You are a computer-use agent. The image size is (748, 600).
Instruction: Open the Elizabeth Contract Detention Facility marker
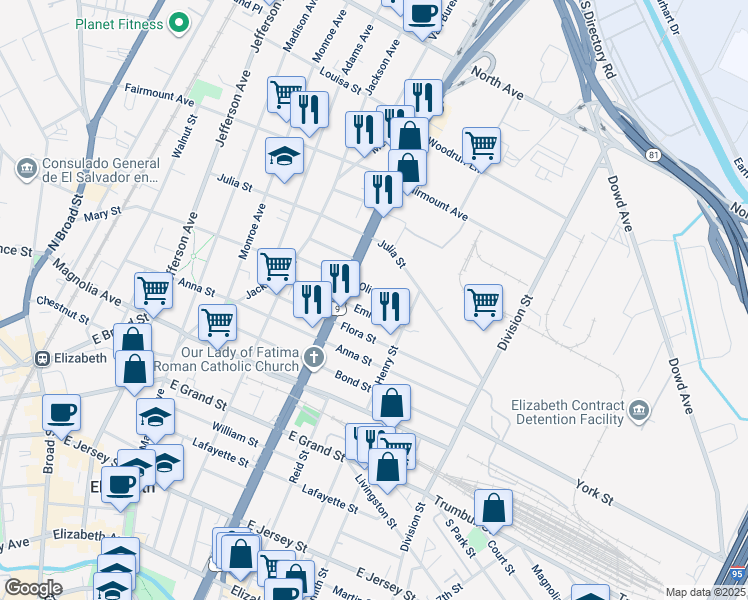pyautogui.click(x=639, y=411)
